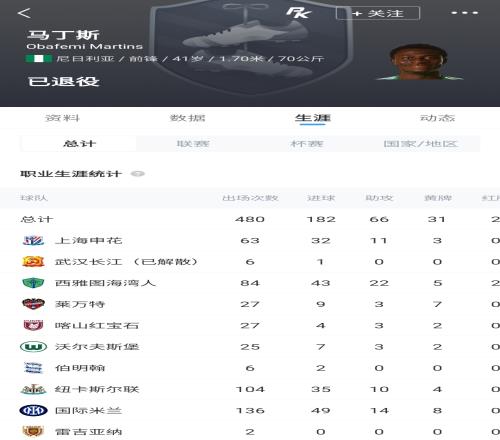Select the 国家/地区 filter
500x440 pixels.
pyautogui.click(x=421, y=144)
